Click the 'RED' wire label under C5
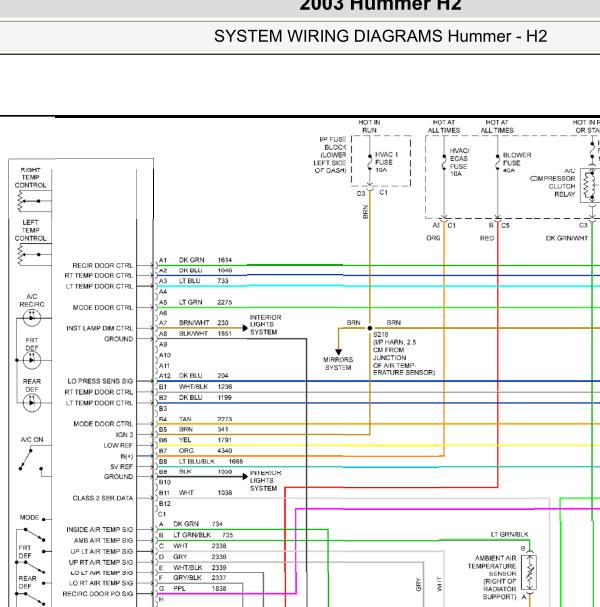The image size is (600, 607). point(487,238)
